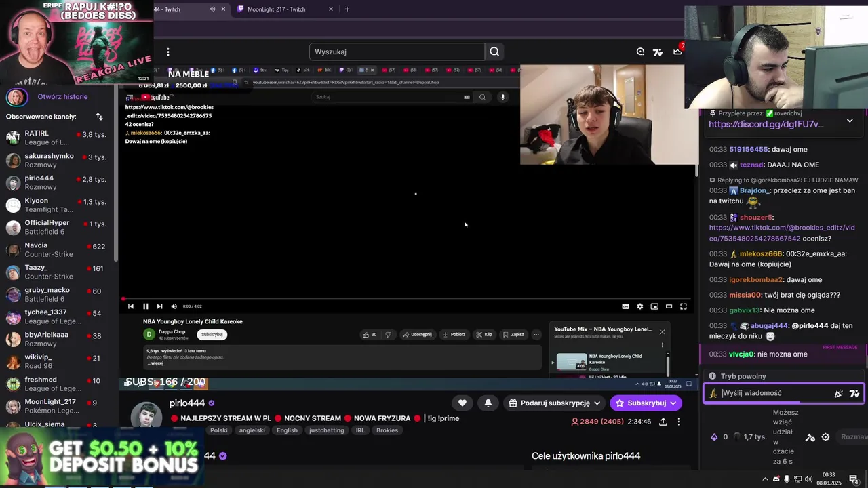Mute the YouTube player volume
Viewport: 868px width, 488px height.
174,306
